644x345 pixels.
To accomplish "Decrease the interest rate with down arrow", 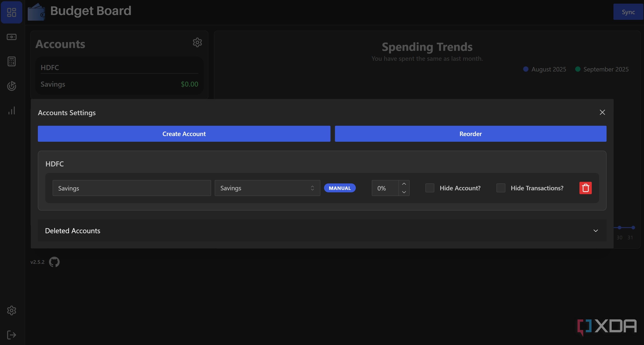I will [x=404, y=192].
